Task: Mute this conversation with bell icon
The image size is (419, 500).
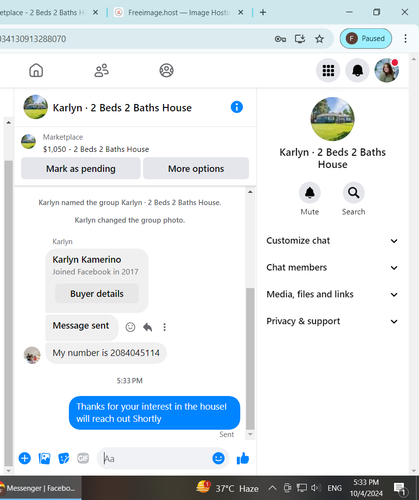Action: 310,193
